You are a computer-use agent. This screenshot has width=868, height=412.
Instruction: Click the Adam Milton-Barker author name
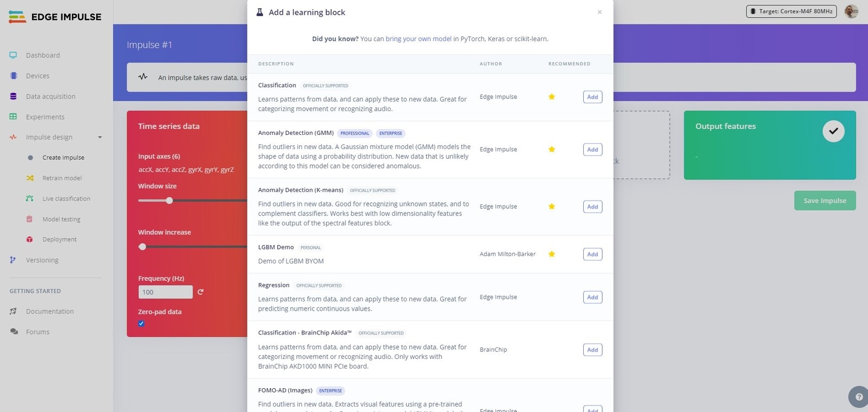(x=507, y=254)
